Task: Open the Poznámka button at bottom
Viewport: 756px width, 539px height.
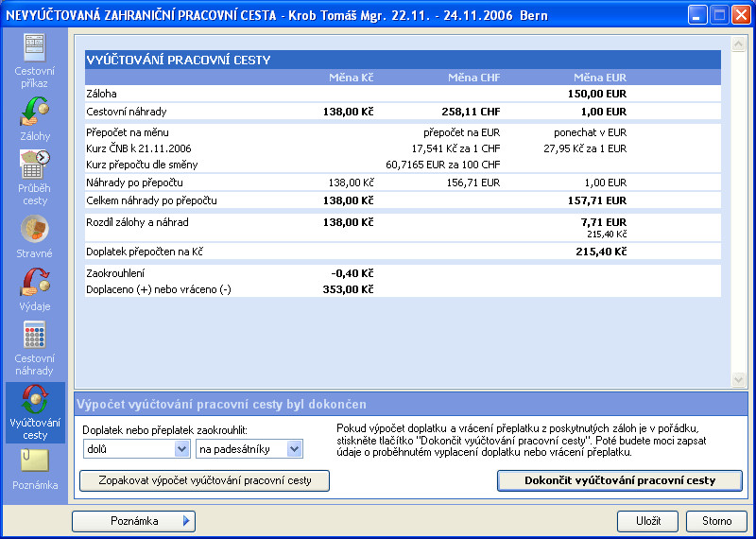Action: point(133,521)
